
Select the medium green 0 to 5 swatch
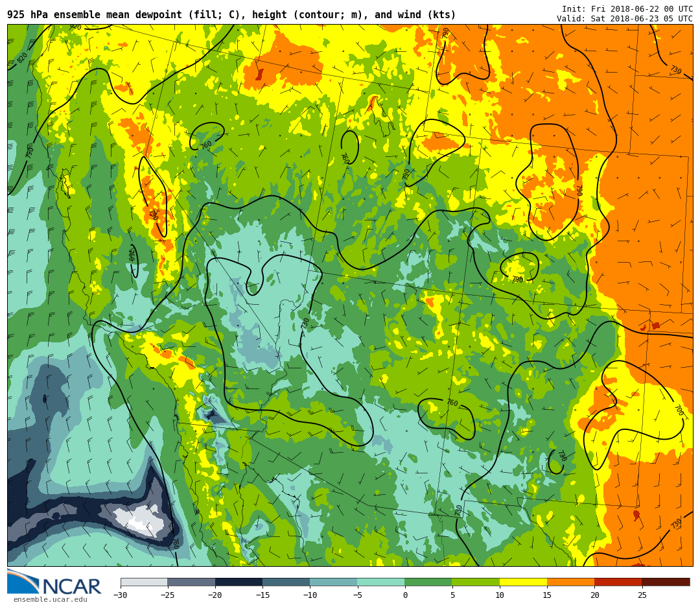[x=428, y=582]
